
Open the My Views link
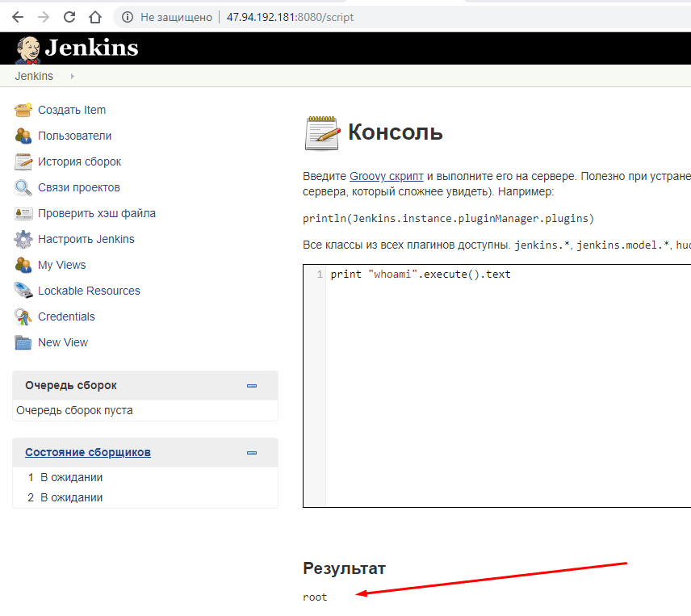pyautogui.click(x=61, y=265)
